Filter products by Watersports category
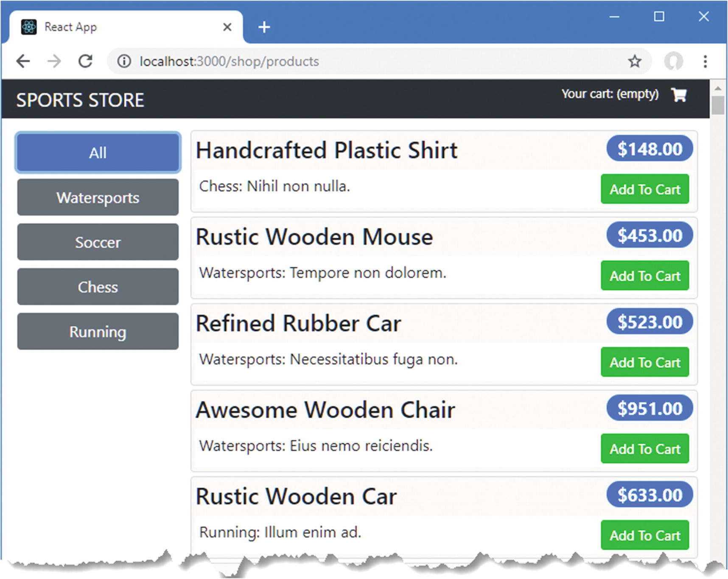Screen dimensions: 728x579 coord(98,197)
